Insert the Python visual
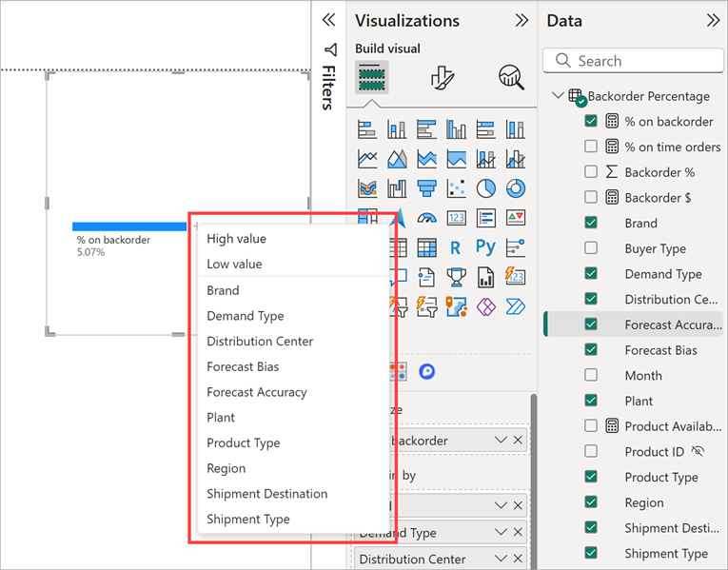 pyautogui.click(x=485, y=247)
